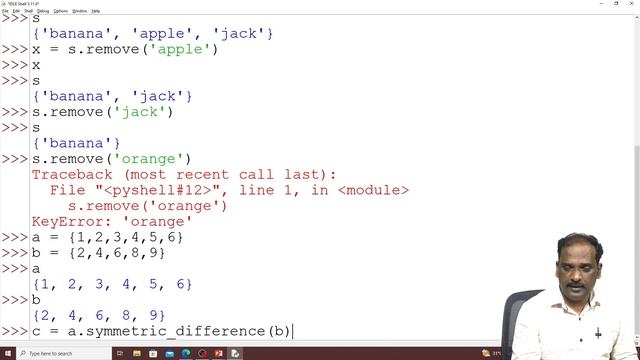Click the prompt line "s.remove('orange')"
Image resolution: width=640 pixels, height=360 pixels.
(111, 159)
